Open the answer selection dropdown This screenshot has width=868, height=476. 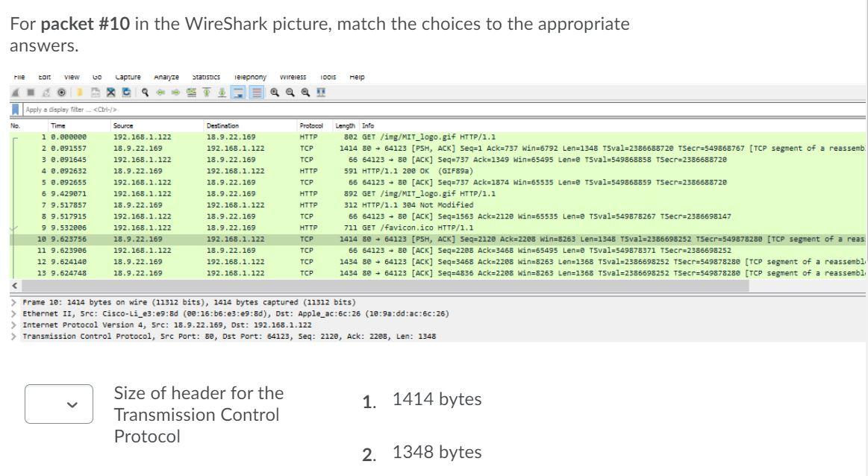point(58,404)
